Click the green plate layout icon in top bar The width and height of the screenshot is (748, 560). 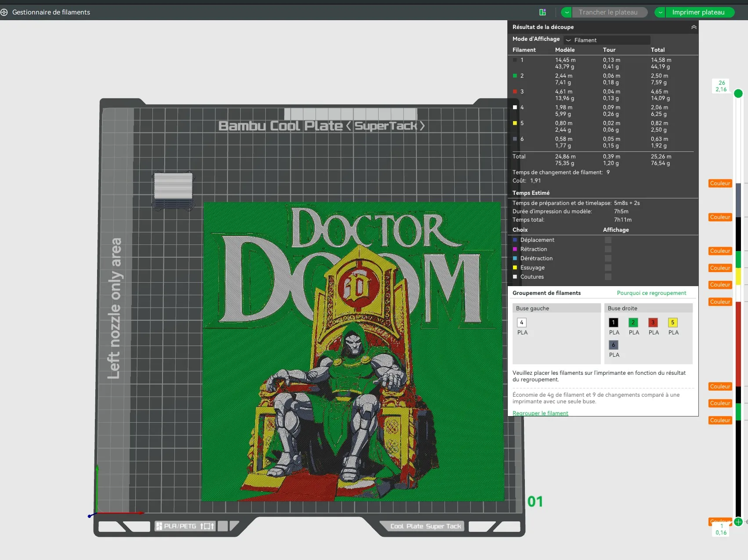pos(542,12)
